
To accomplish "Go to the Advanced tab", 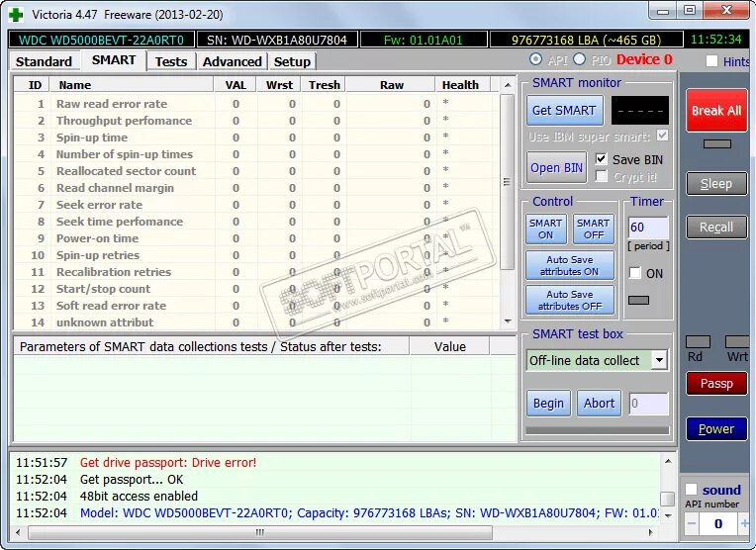I will click(x=232, y=61).
